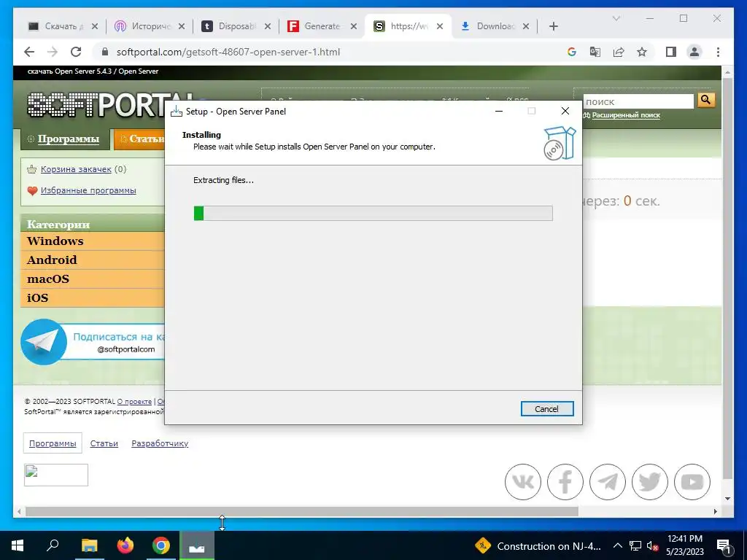Click the Разработчику footer link

coord(160,443)
